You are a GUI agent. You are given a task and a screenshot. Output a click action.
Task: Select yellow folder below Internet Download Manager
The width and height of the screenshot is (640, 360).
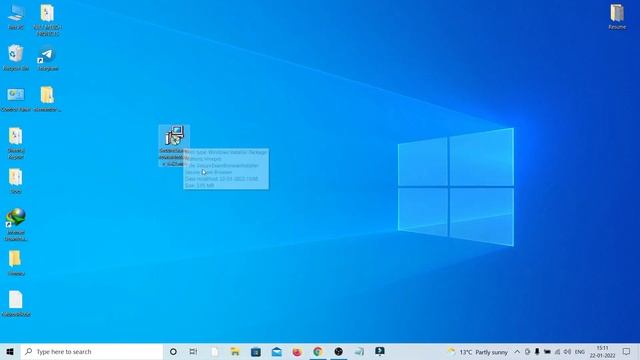[x=16, y=263]
